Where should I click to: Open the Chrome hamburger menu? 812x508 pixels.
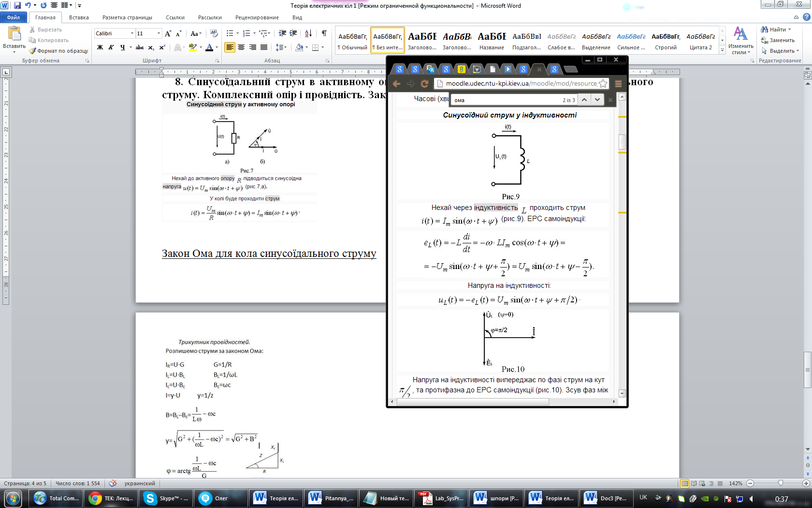click(x=618, y=84)
